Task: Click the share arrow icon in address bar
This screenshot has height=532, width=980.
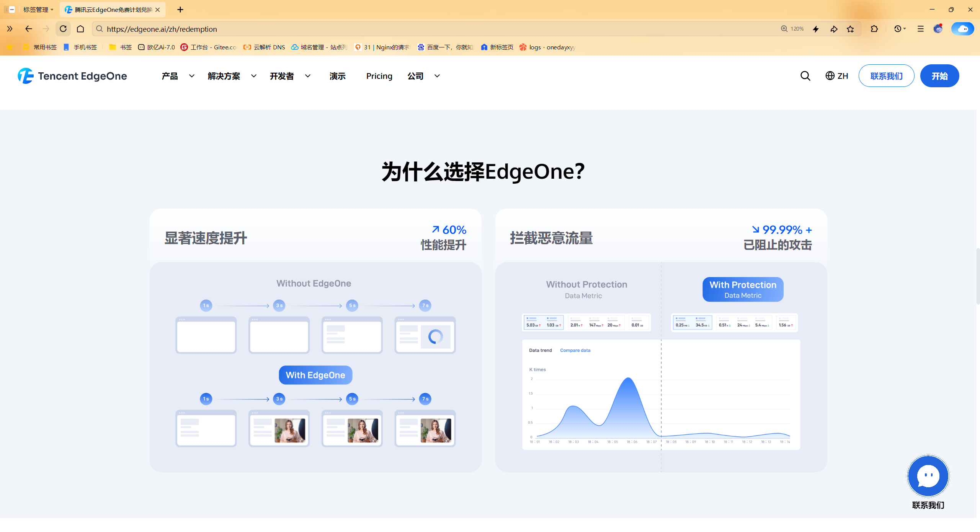Action: pos(833,29)
